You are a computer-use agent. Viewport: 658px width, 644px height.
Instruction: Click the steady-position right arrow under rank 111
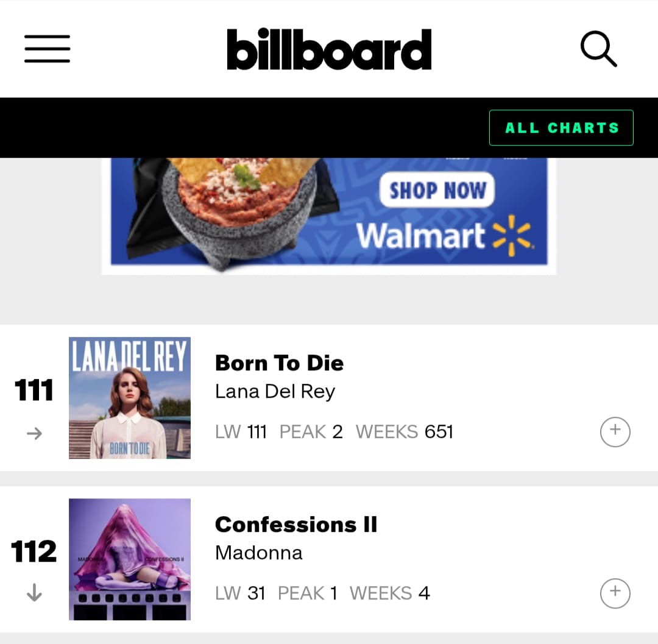pyautogui.click(x=34, y=433)
